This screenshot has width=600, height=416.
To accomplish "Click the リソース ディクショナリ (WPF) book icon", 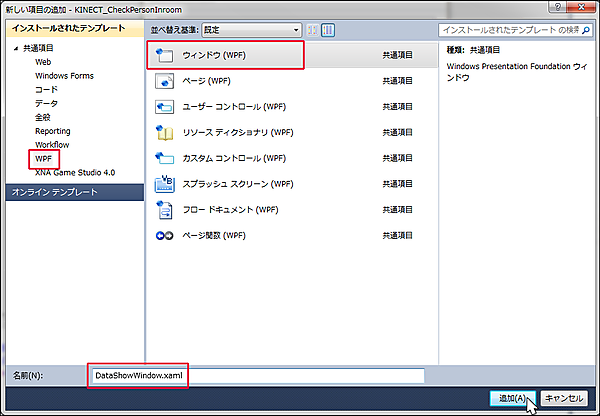I will click(165, 132).
